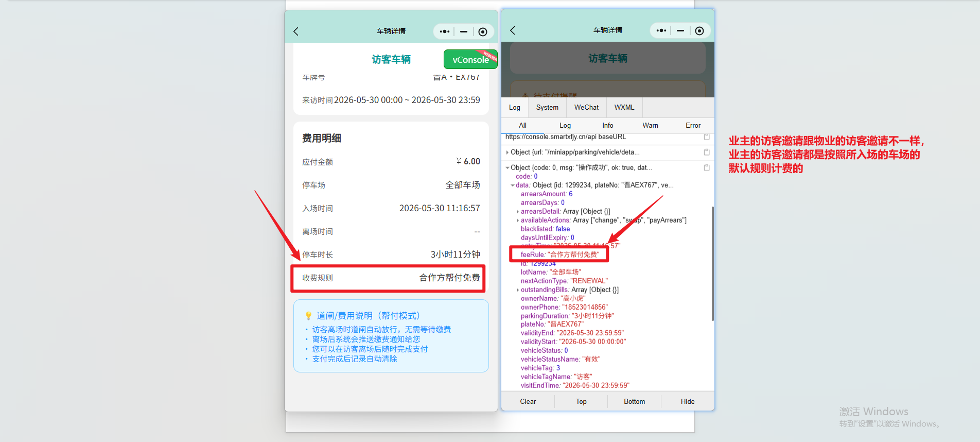Click the vehicleTagName "访客" line
980x442 pixels.
tap(556, 377)
